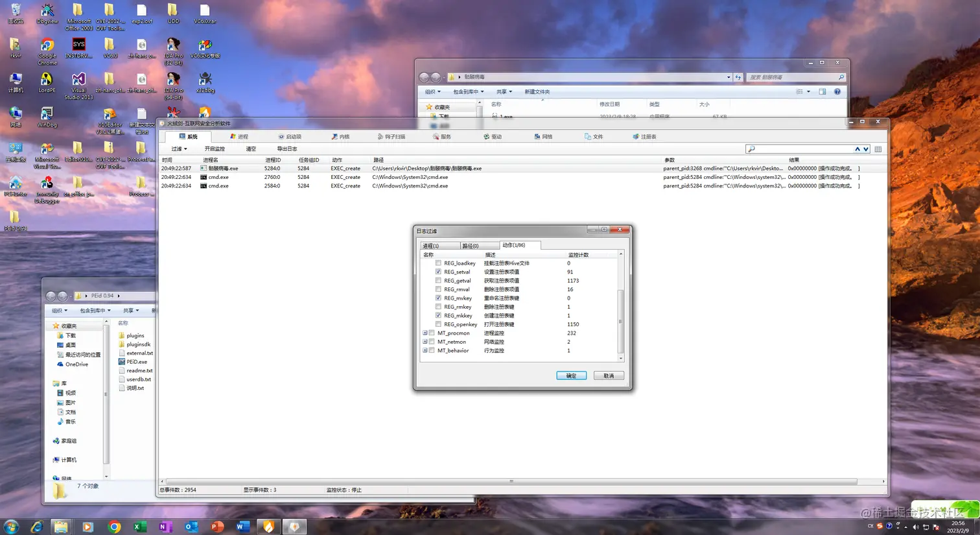Confirm the filter with 确定 button
This screenshot has height=535, width=980.
(571, 376)
